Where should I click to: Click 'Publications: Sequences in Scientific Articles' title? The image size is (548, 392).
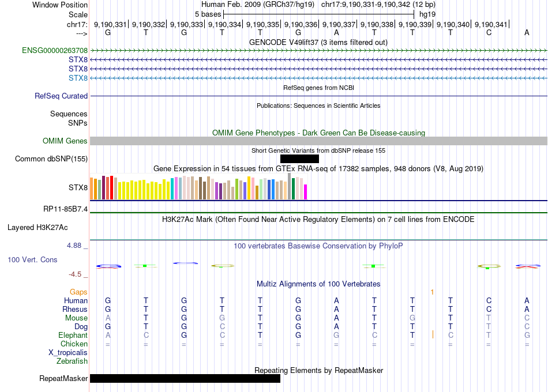[318, 105]
